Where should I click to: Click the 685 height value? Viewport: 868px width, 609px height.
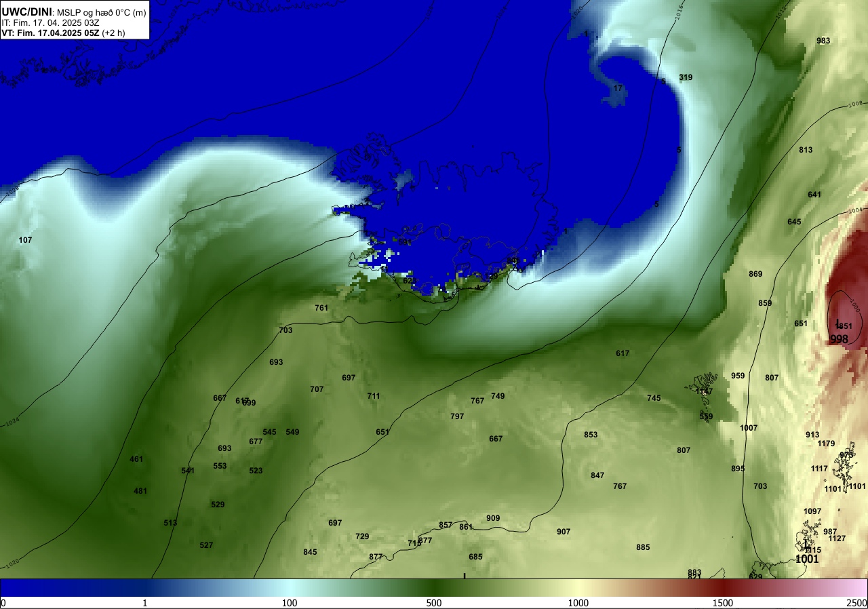click(x=475, y=557)
